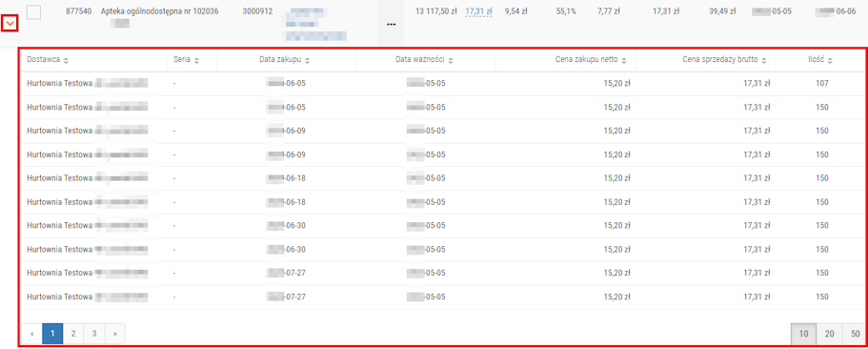This screenshot has width=868, height=349.
Task: Jump to next page with » arrow
Action: pyautogui.click(x=115, y=334)
